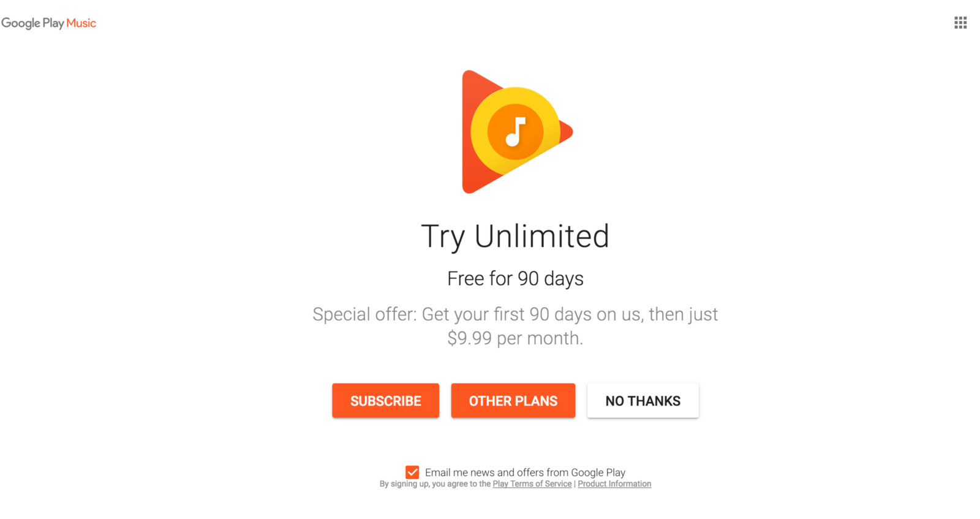Image resolution: width=980 pixels, height=519 pixels.
Task: Click the orange "Music" word in header
Action: tap(81, 23)
